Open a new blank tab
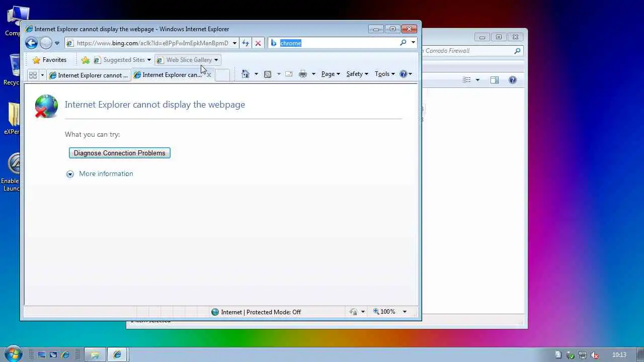The width and height of the screenshot is (644, 362). [222, 75]
